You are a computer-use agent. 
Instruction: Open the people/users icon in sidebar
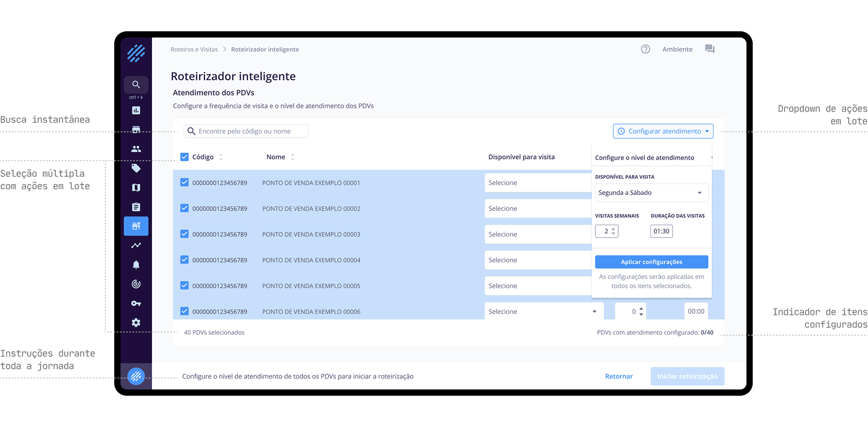coord(136,149)
